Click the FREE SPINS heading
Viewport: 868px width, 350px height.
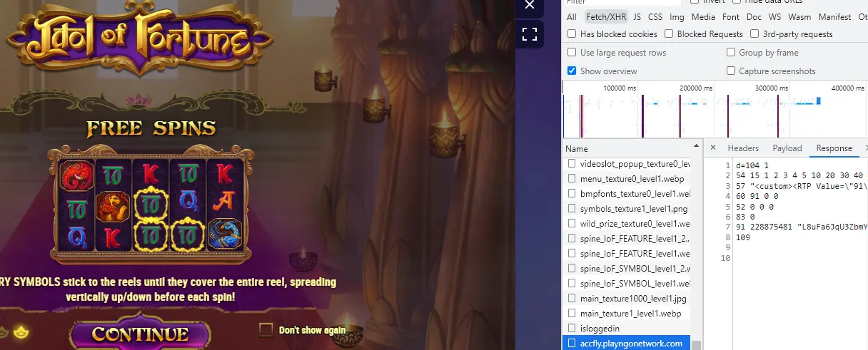pyautogui.click(x=151, y=128)
